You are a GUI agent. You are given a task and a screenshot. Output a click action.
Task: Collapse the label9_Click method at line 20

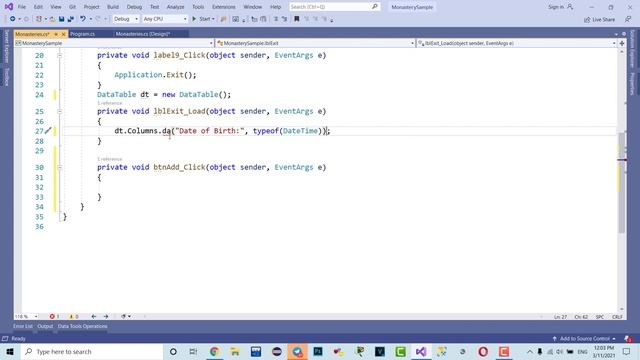60,55
